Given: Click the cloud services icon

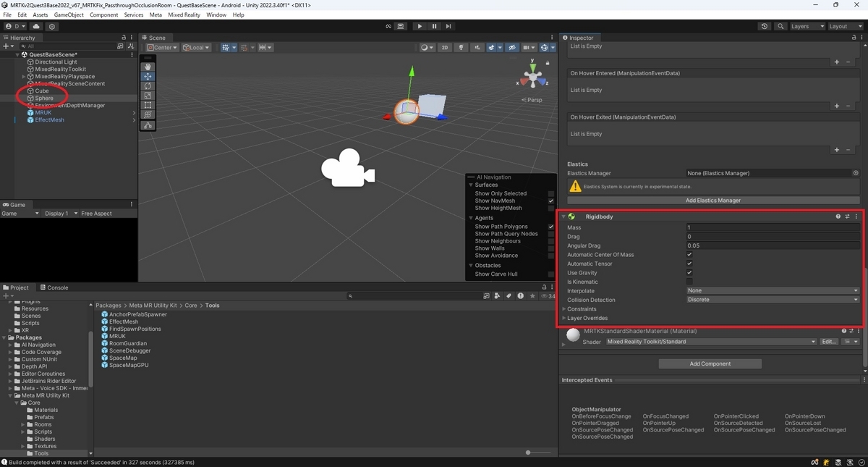Looking at the screenshot, I should click(36, 26).
